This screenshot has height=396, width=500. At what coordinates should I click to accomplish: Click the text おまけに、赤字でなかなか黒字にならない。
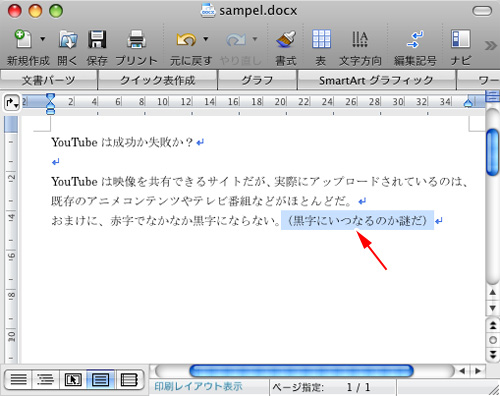coord(166,221)
